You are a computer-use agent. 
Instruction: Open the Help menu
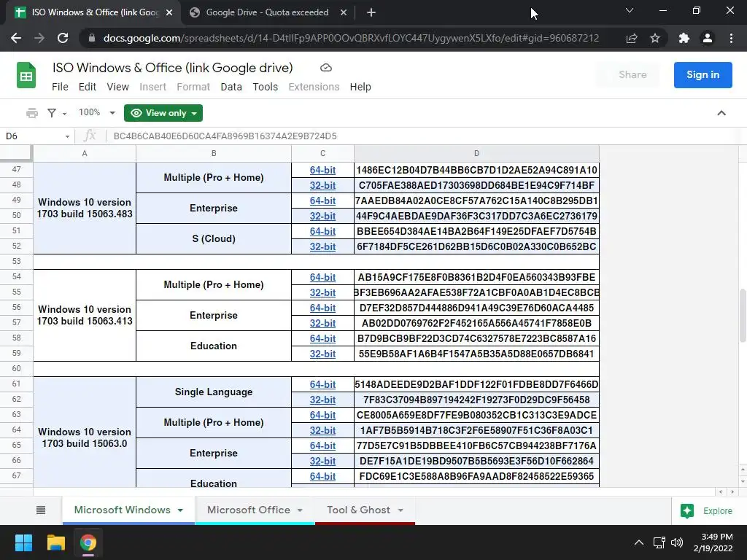tap(360, 87)
